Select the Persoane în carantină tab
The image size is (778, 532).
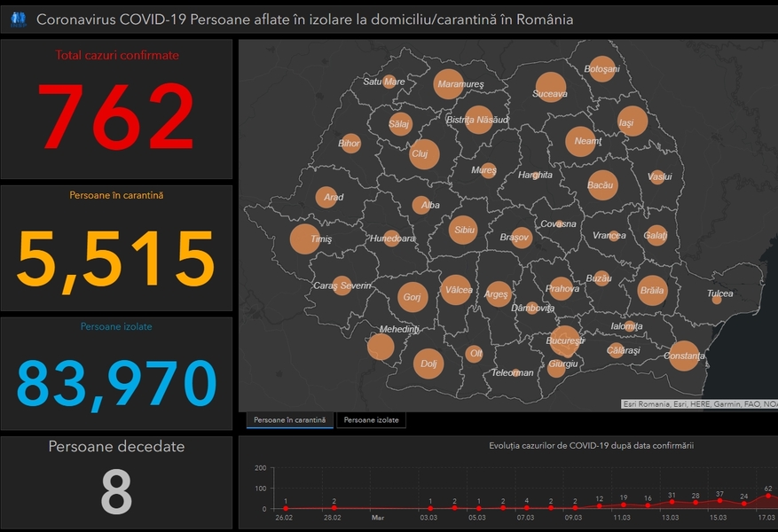tap(290, 419)
